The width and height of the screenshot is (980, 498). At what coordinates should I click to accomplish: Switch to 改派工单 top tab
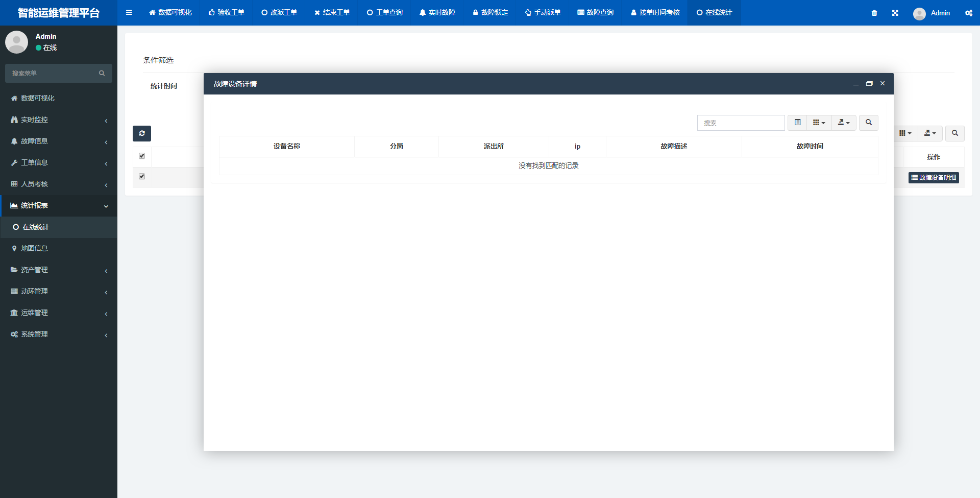click(279, 13)
